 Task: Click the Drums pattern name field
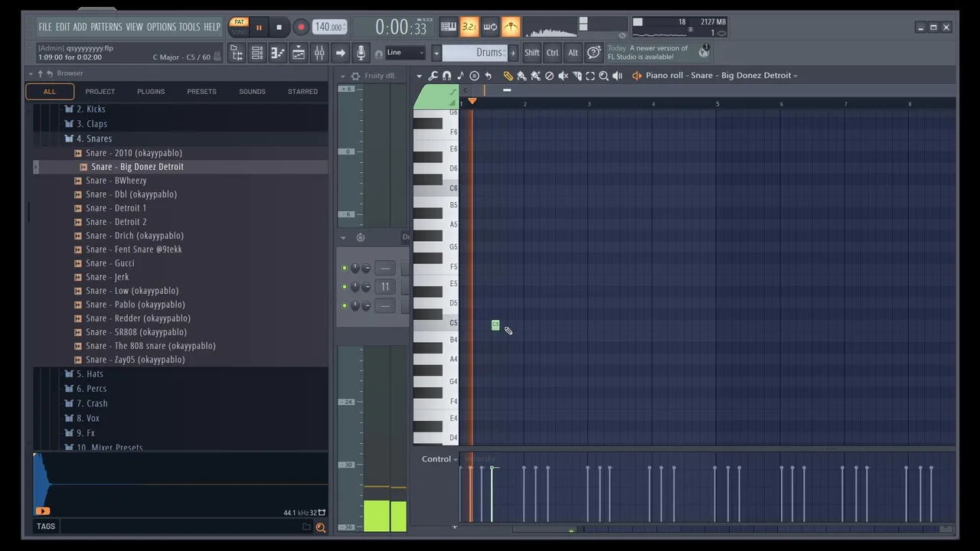(x=475, y=53)
